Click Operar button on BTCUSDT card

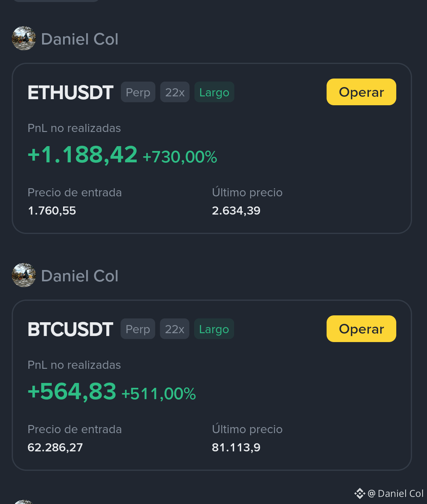point(361,329)
